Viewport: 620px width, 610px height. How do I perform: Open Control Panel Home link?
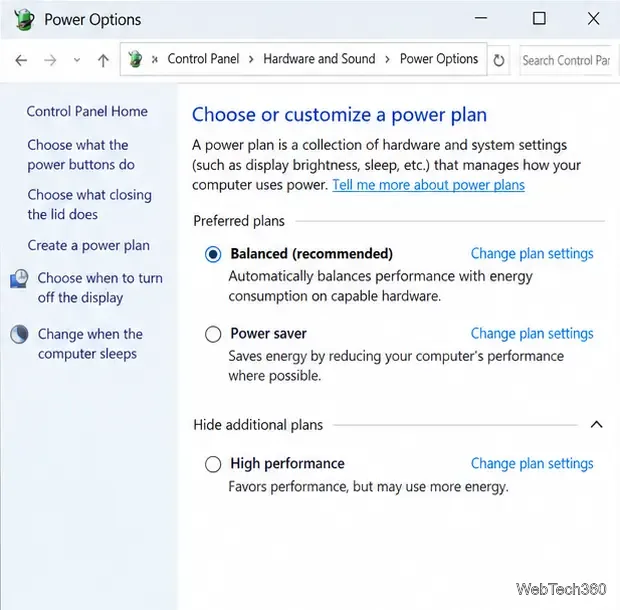click(87, 111)
